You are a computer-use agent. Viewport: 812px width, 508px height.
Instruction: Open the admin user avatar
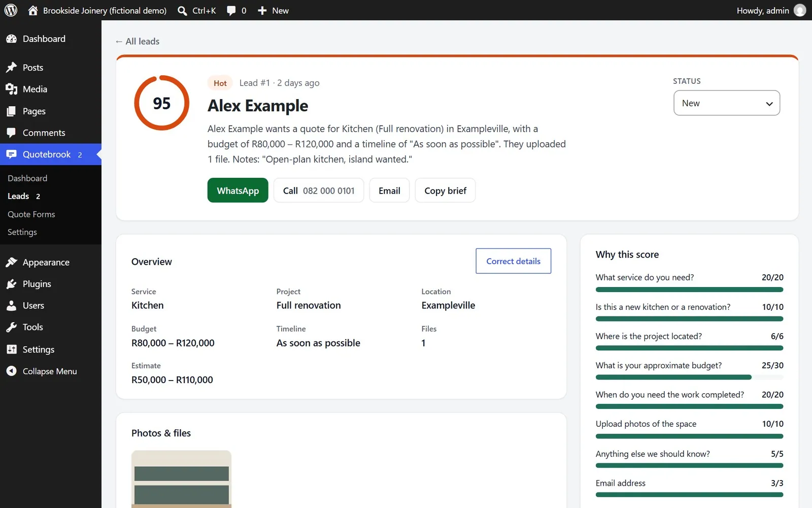(x=800, y=10)
